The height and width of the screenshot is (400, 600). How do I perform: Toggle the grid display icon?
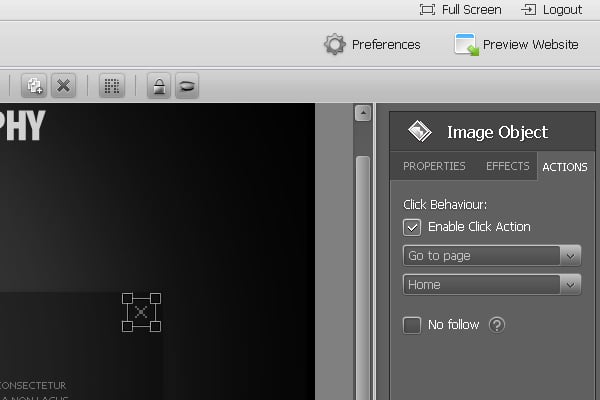pyautogui.click(x=112, y=86)
